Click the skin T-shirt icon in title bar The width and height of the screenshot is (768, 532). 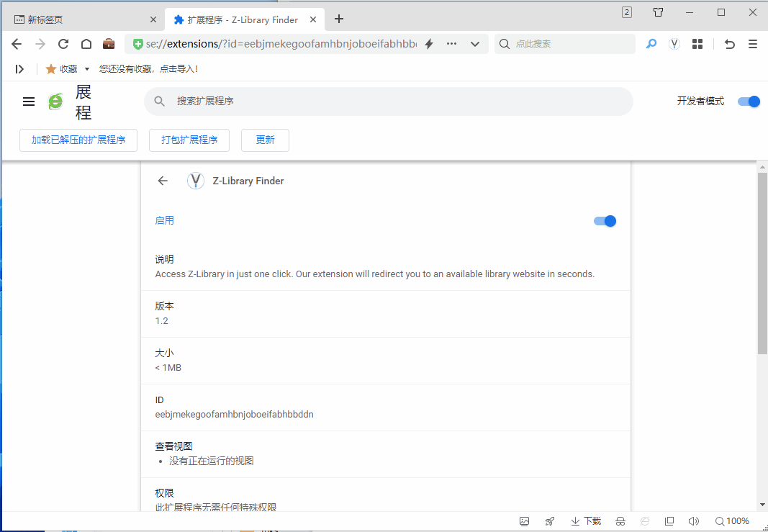pos(658,12)
